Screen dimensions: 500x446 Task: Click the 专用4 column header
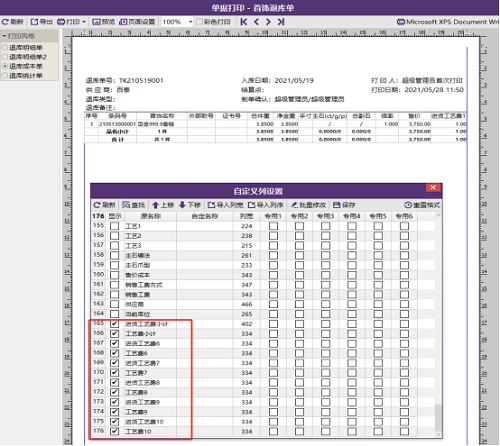352,216
